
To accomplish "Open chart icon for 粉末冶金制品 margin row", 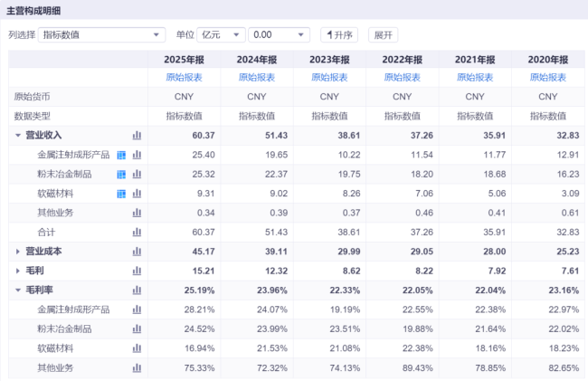I will click(x=137, y=329).
